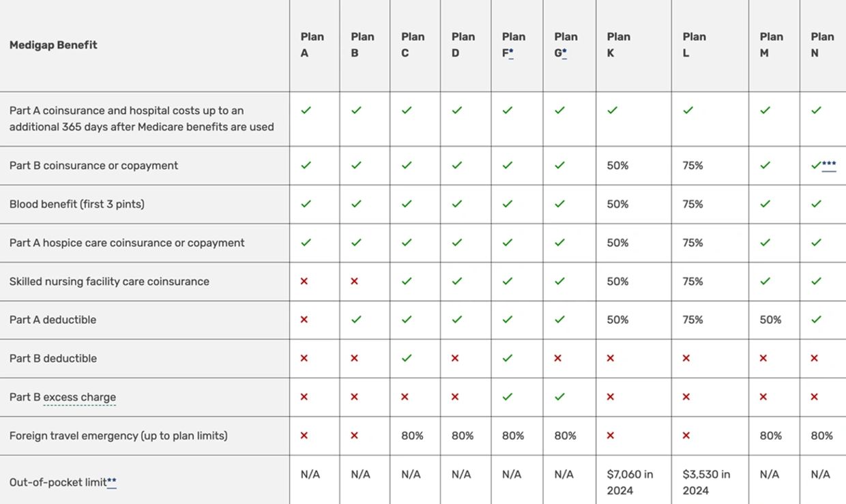Select the "$3,530 in 2024" Plan L limit cell
The image size is (846, 504).
[706, 482]
